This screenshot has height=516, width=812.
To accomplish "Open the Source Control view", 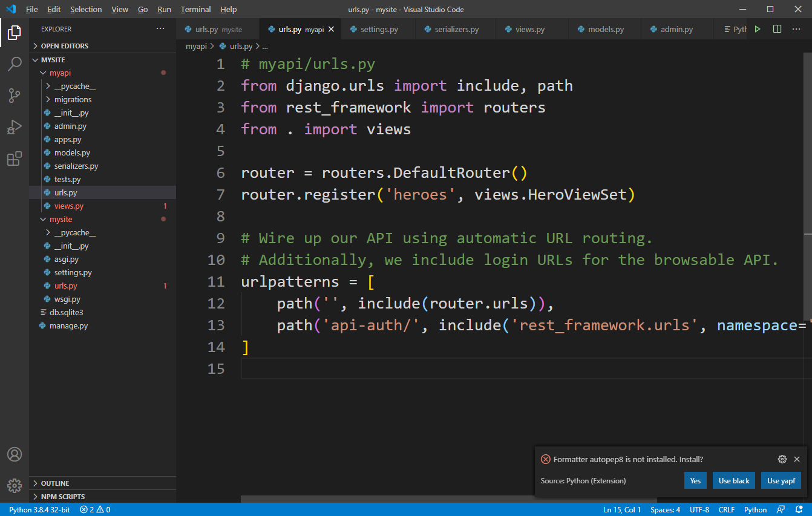I will [15, 95].
